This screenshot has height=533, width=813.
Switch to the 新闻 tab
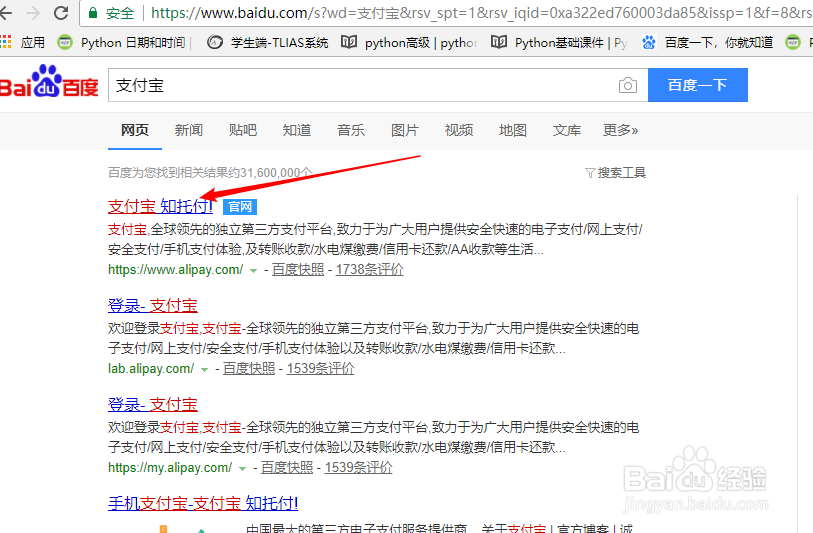(x=189, y=130)
